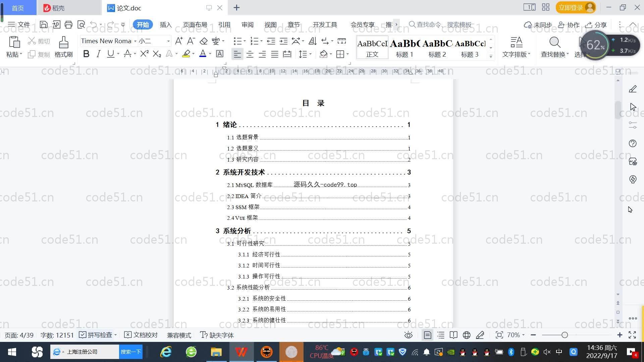Screen dimensions: 644x362
Task: Click highlight color yellow swatch
Action: (186, 54)
